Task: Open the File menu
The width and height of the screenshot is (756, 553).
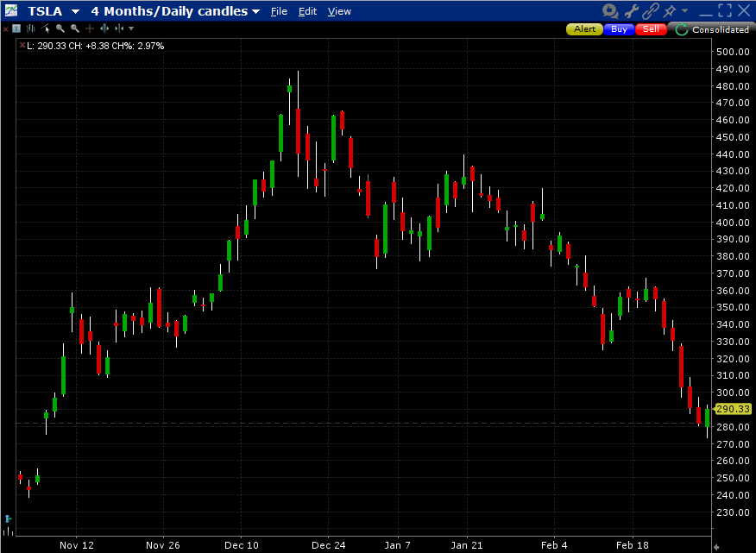Action: click(x=279, y=11)
